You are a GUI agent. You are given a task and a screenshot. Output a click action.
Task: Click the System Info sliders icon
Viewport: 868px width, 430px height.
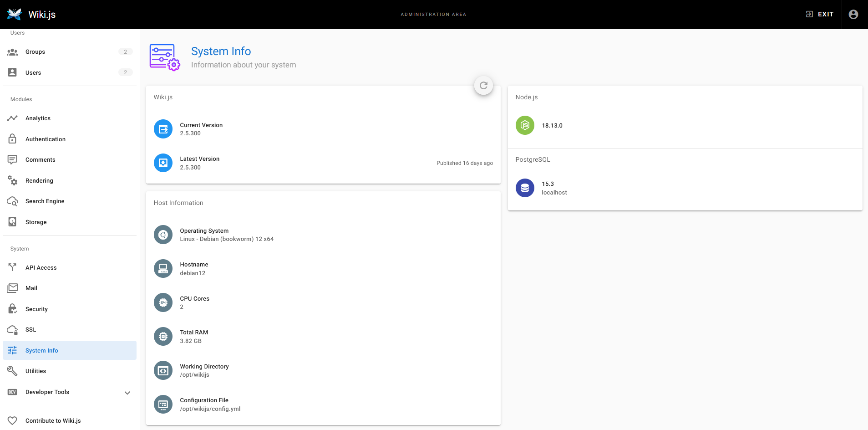pos(12,350)
